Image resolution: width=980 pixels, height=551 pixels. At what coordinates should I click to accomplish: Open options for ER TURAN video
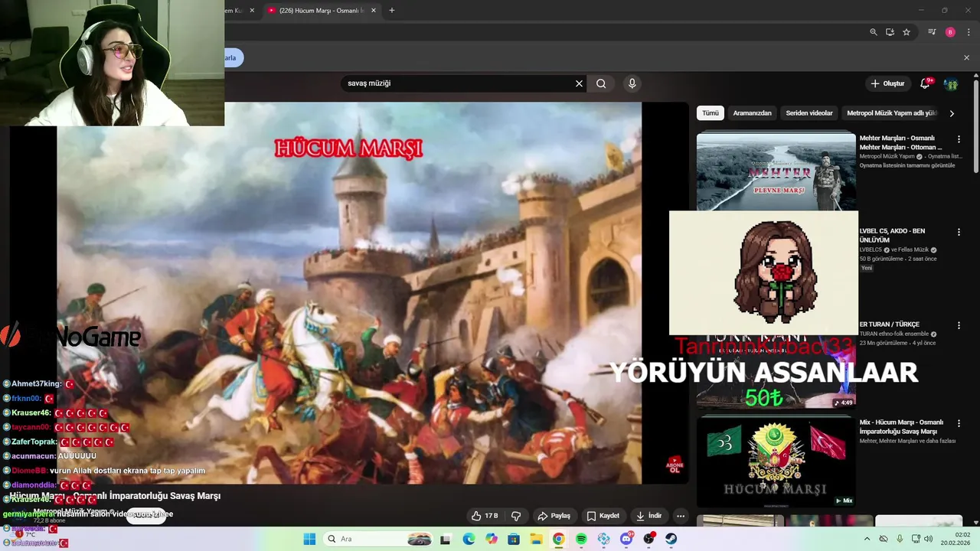coord(959,325)
